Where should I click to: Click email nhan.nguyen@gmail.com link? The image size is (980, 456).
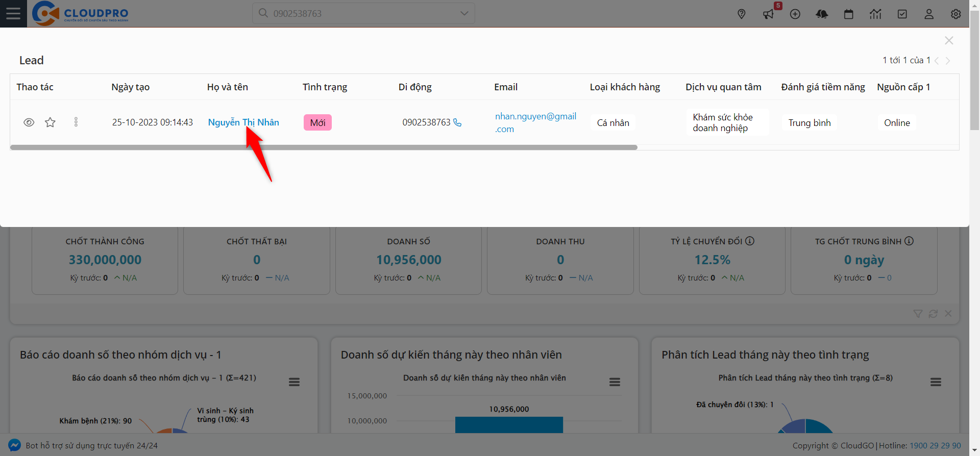point(535,122)
